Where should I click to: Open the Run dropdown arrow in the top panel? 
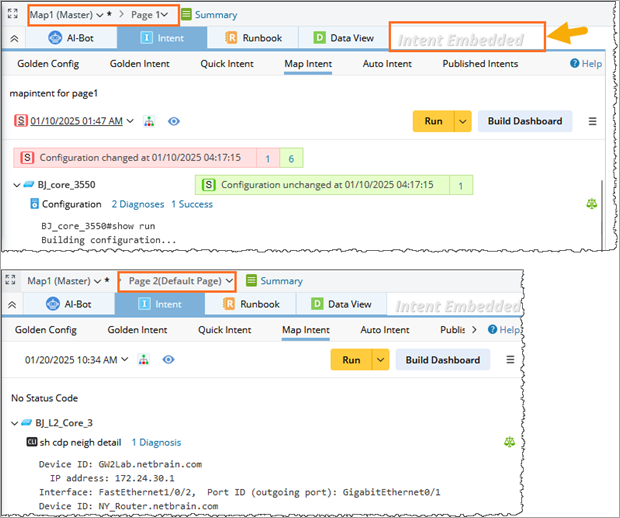tap(463, 121)
